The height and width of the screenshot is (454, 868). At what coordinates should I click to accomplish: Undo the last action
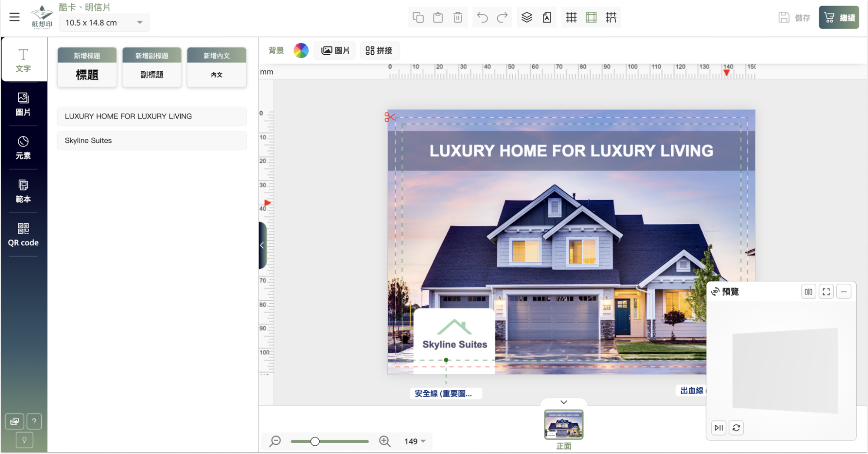click(482, 17)
